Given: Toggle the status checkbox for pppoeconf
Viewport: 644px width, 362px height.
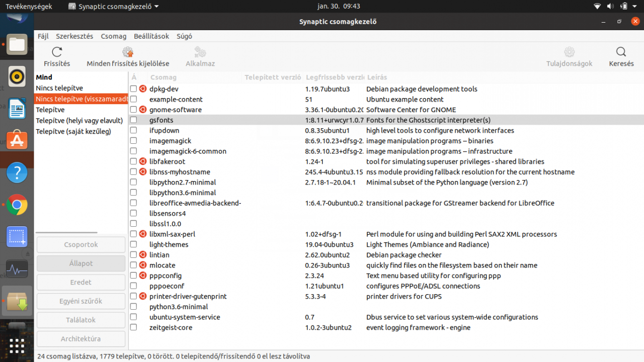Looking at the screenshot, I should (x=133, y=286).
